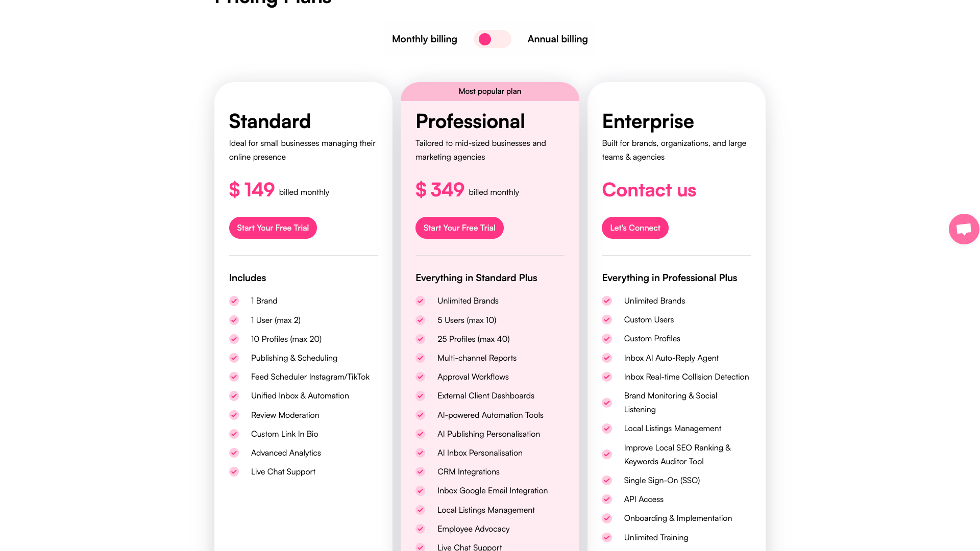
Task: Click the checkmark beside API Access
Action: [607, 499]
